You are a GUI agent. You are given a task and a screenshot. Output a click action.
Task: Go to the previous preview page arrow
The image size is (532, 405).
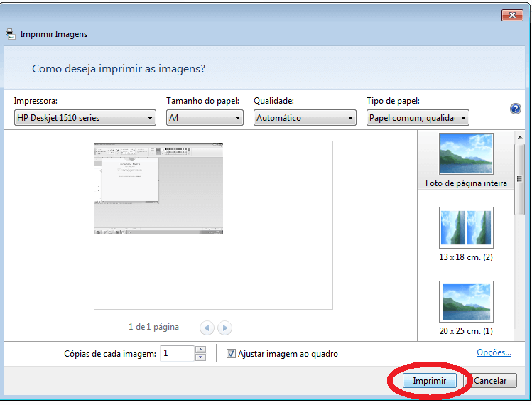click(207, 328)
